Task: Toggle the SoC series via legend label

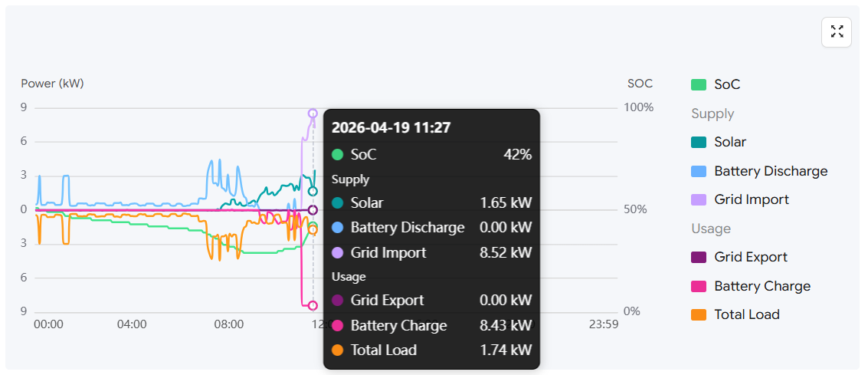Action: tap(727, 85)
